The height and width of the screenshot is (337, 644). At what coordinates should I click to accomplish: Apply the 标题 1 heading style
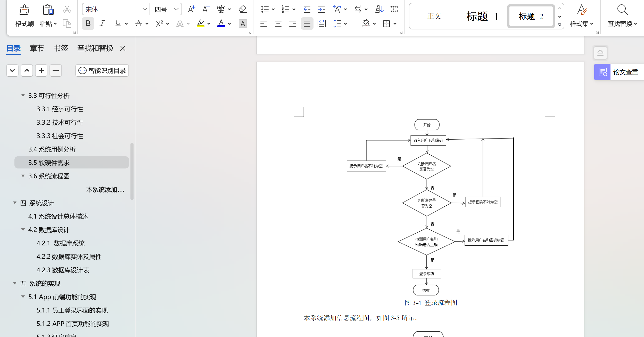[482, 16]
